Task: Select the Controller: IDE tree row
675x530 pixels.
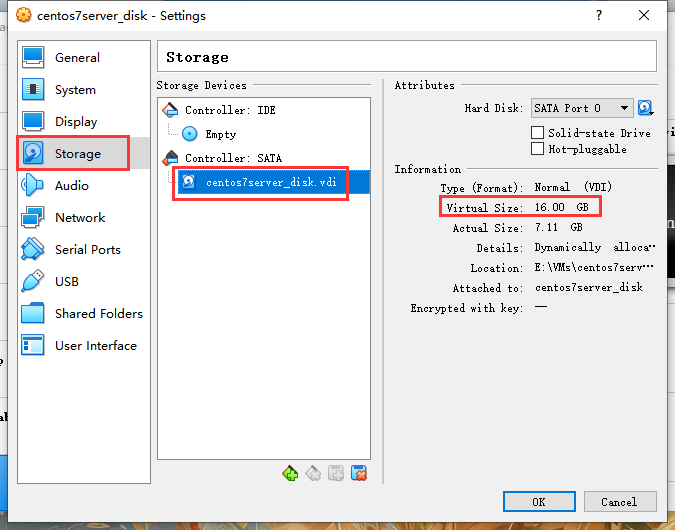Action: [x=264, y=110]
